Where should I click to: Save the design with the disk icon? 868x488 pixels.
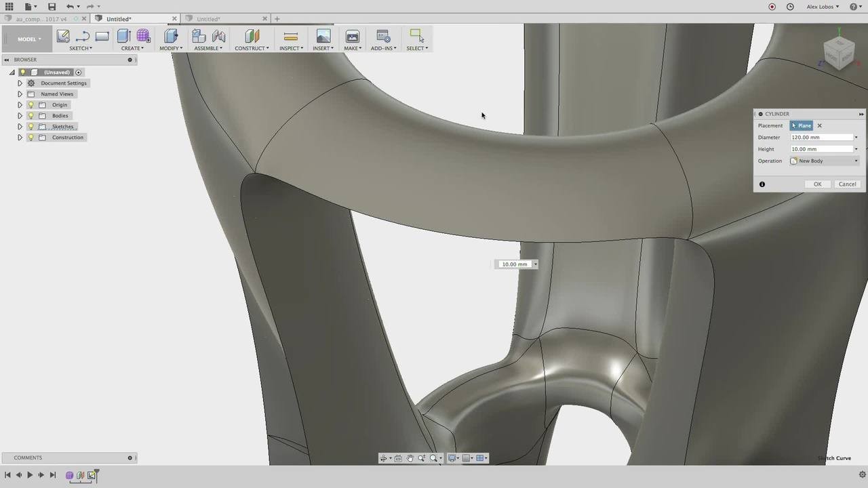pos(52,6)
